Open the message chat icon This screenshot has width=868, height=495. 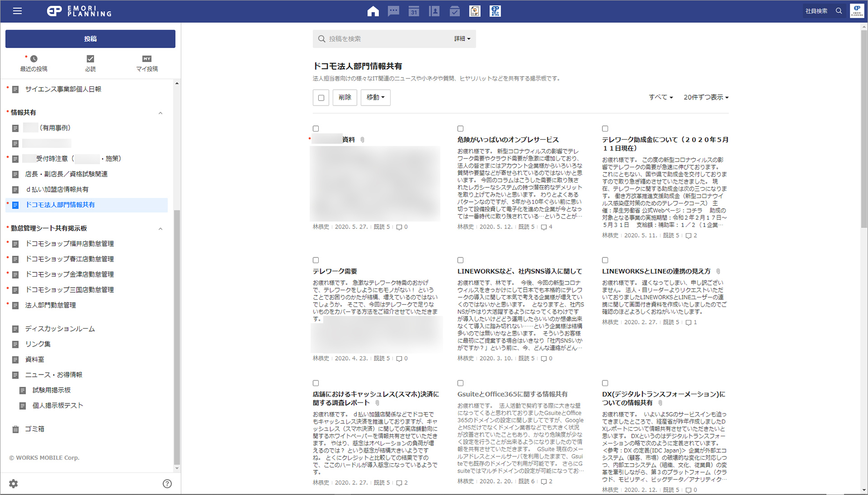393,11
